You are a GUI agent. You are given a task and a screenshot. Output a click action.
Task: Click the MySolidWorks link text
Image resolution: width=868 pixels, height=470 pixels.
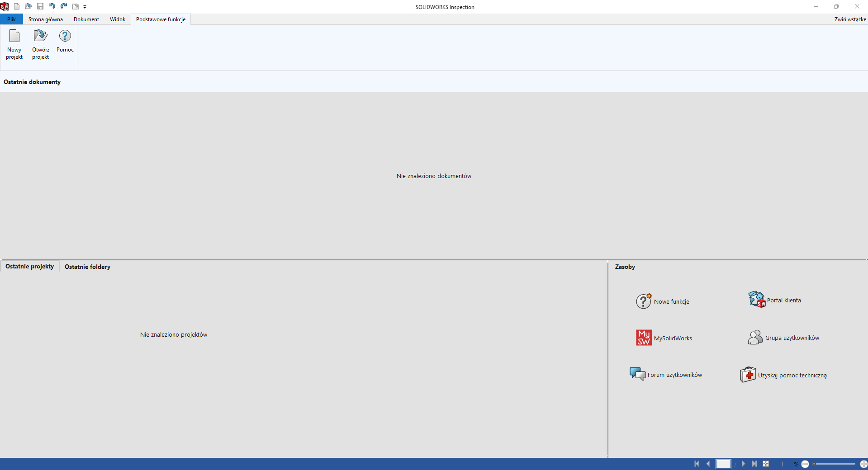(673, 338)
